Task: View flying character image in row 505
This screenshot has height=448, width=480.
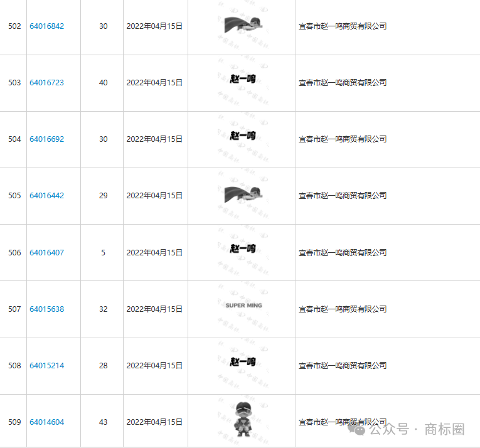Action: point(243,195)
